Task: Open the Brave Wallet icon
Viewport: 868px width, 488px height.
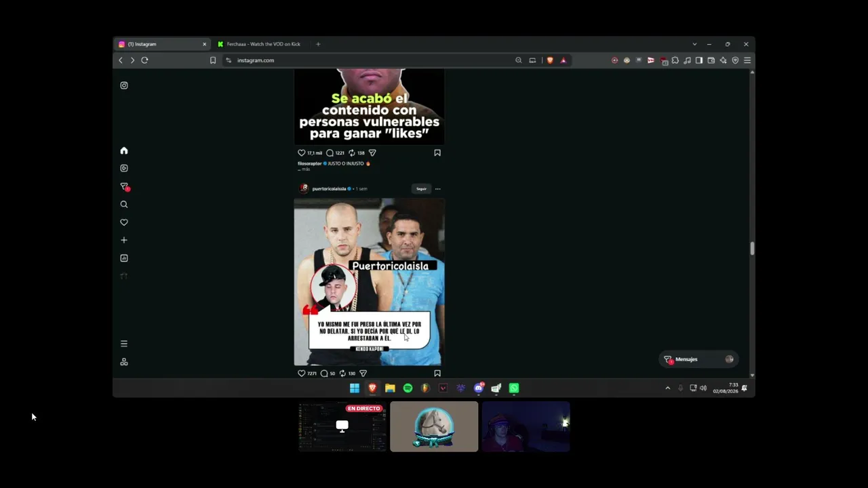Action: (x=711, y=60)
